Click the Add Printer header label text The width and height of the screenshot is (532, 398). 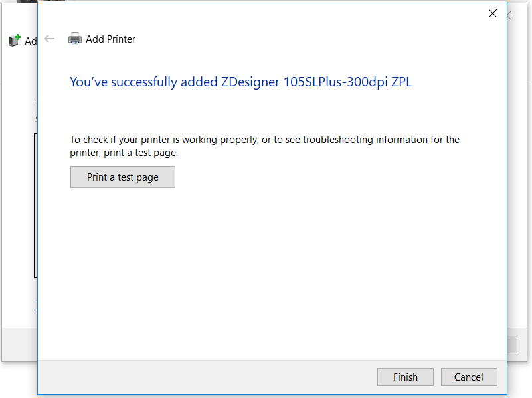point(110,39)
